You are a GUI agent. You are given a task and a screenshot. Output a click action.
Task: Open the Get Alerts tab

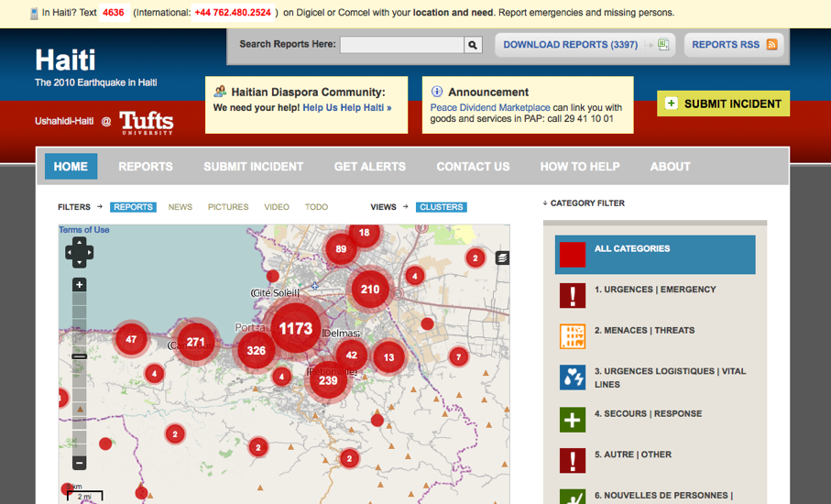[x=370, y=167]
